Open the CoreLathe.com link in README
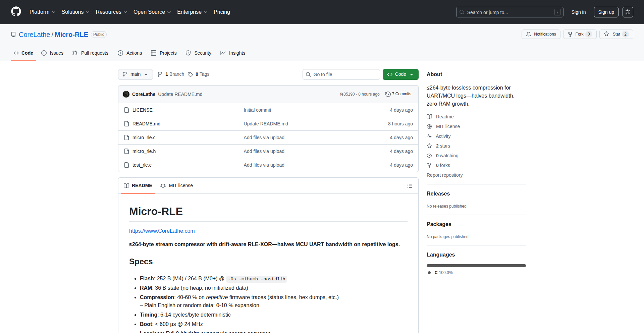 [162, 231]
